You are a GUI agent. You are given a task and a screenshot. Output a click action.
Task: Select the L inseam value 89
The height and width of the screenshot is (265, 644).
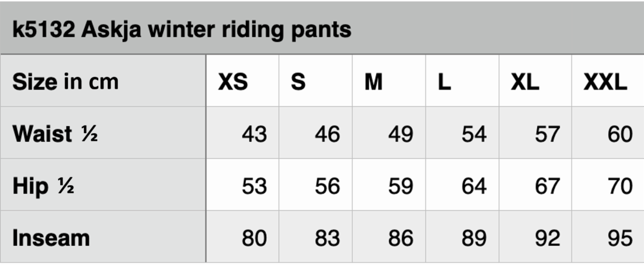click(x=474, y=238)
